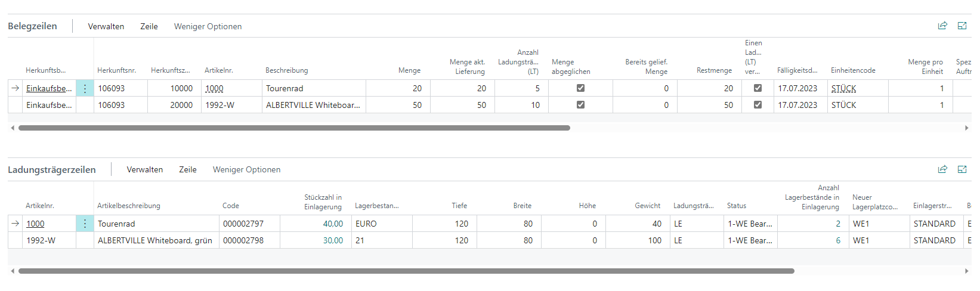Open Zeile menu in Belegzeilen

tap(149, 26)
